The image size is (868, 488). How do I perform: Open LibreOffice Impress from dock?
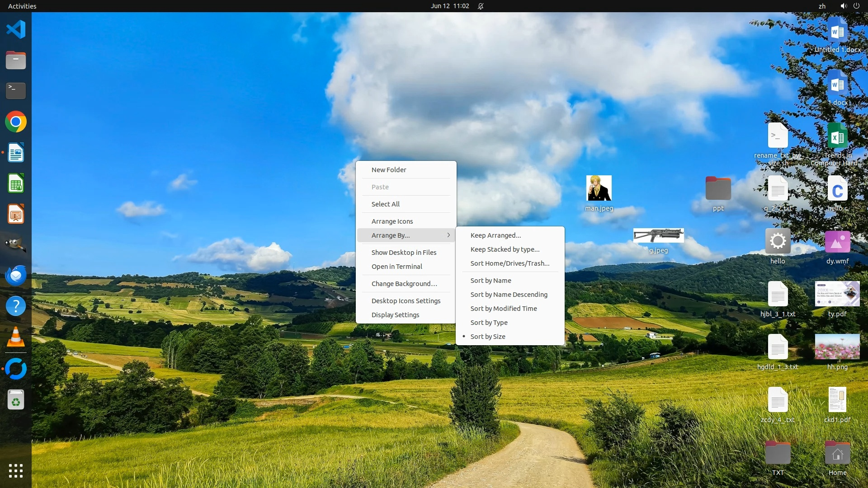tap(16, 214)
